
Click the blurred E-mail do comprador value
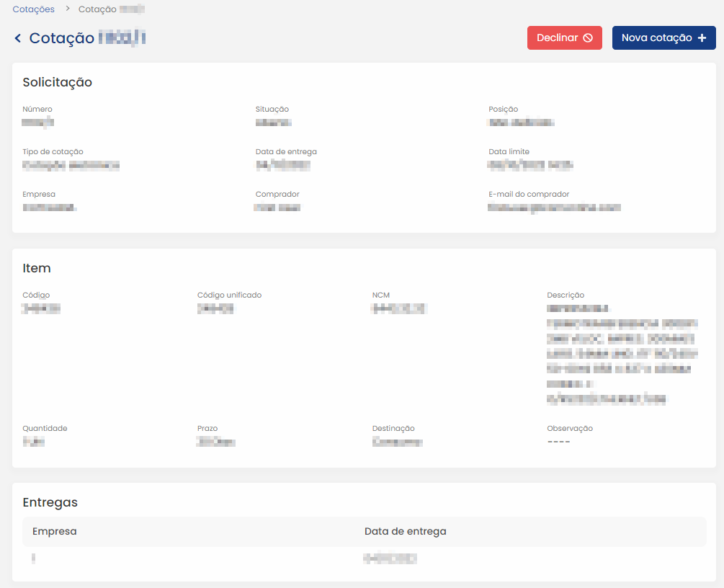point(554,208)
